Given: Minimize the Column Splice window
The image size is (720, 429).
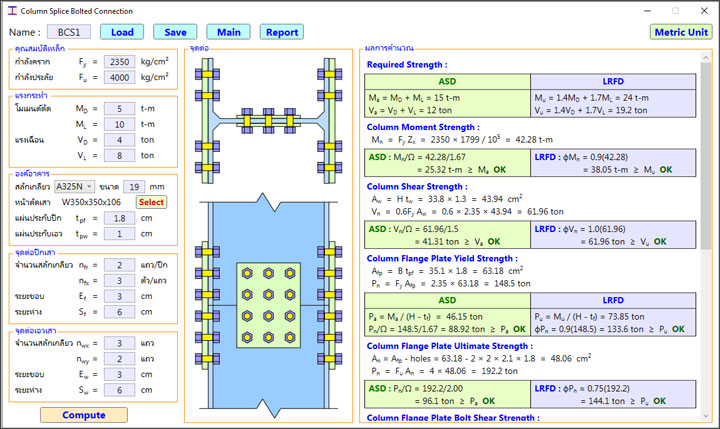Looking at the screenshot, I should pos(648,11).
